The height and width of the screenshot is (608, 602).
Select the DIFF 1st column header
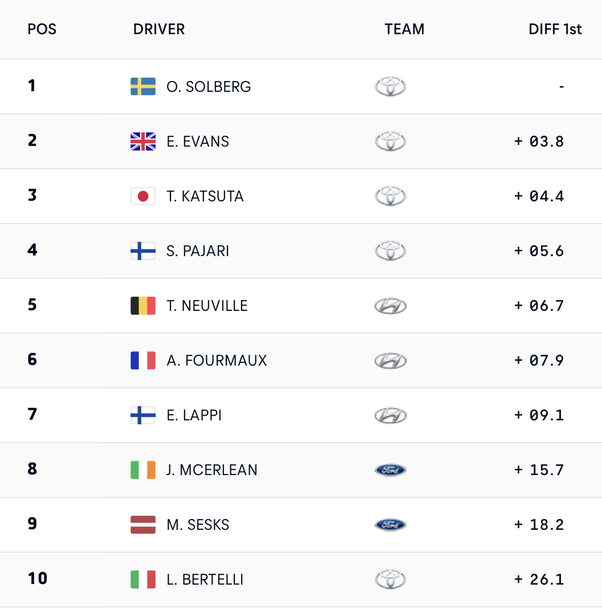coord(555,29)
